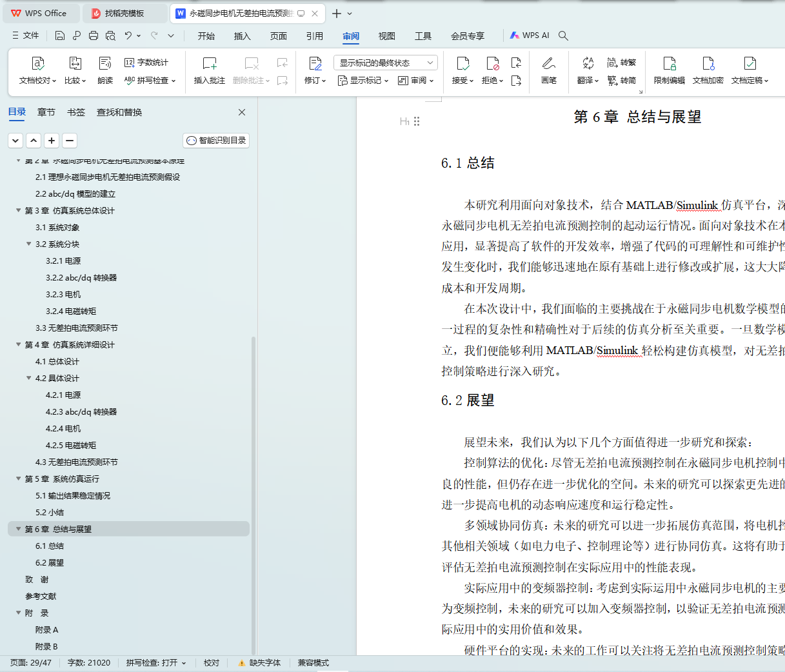Switch to the 视图 ribbon tab
This screenshot has width=785, height=672.
[x=387, y=36]
